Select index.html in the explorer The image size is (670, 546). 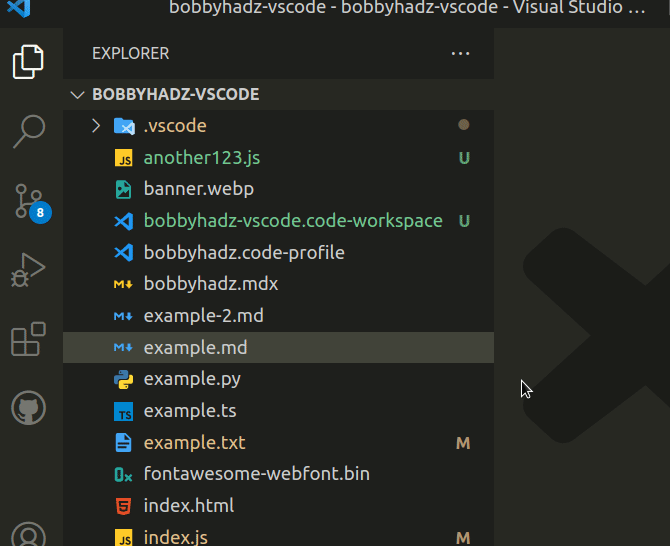tap(188, 506)
